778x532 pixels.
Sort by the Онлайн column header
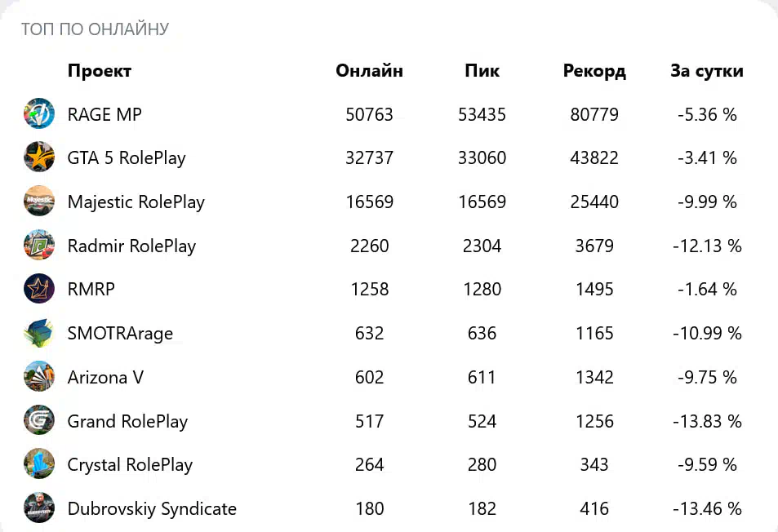[369, 71]
